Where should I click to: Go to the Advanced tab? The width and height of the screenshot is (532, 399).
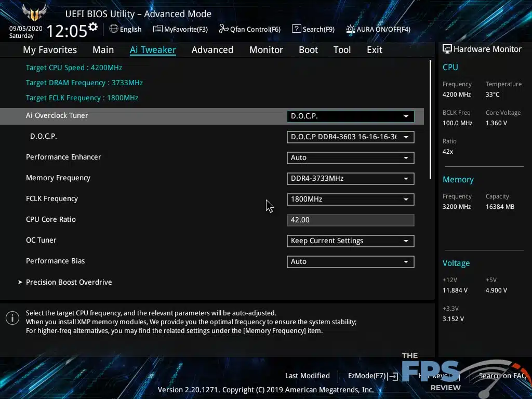212,50
